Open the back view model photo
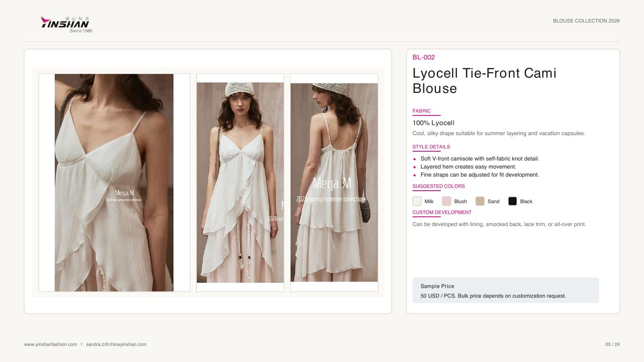 pyautogui.click(x=334, y=183)
